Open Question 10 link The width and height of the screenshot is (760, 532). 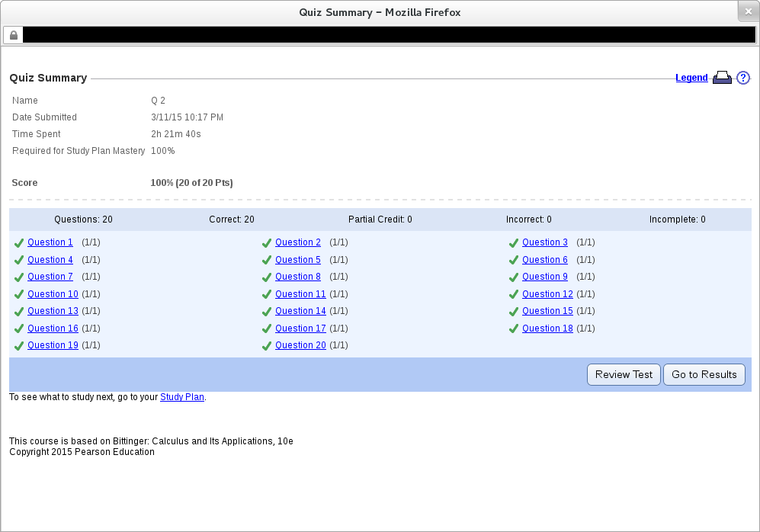pyautogui.click(x=53, y=294)
